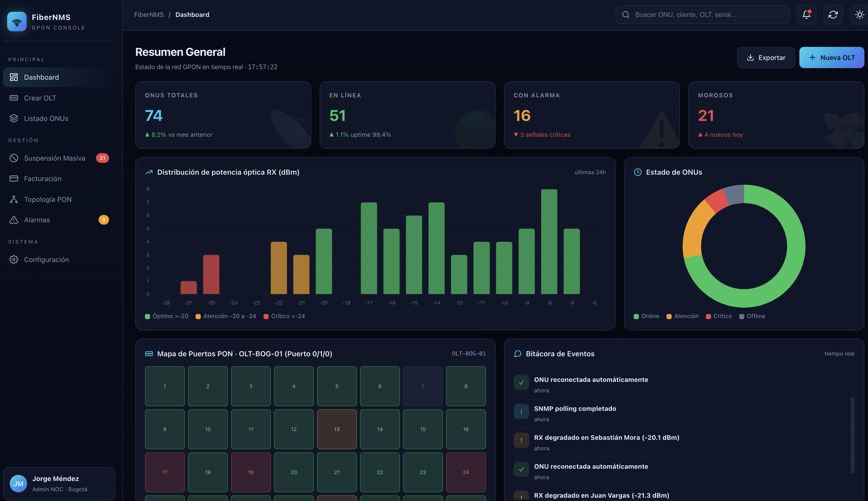Click "RX degradado en Sebastián Mora (-20.1 dBm)" text
868x501 pixels.
tap(607, 437)
